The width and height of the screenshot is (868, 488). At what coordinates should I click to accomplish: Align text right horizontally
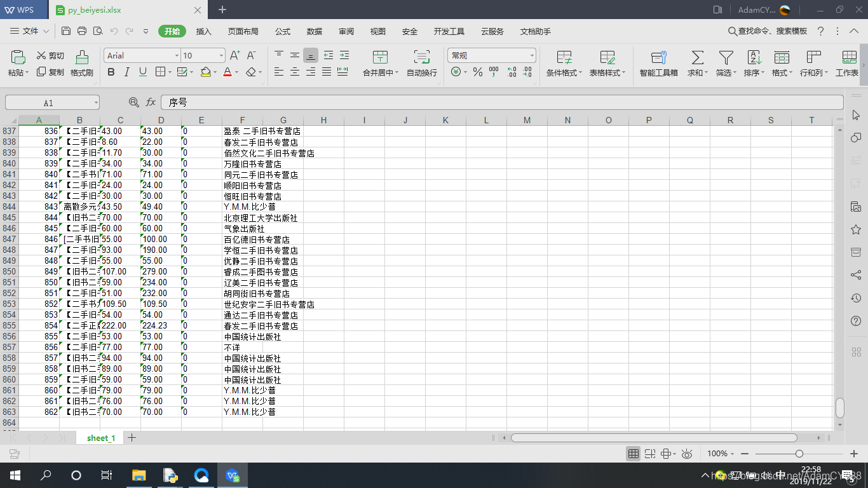pyautogui.click(x=311, y=72)
